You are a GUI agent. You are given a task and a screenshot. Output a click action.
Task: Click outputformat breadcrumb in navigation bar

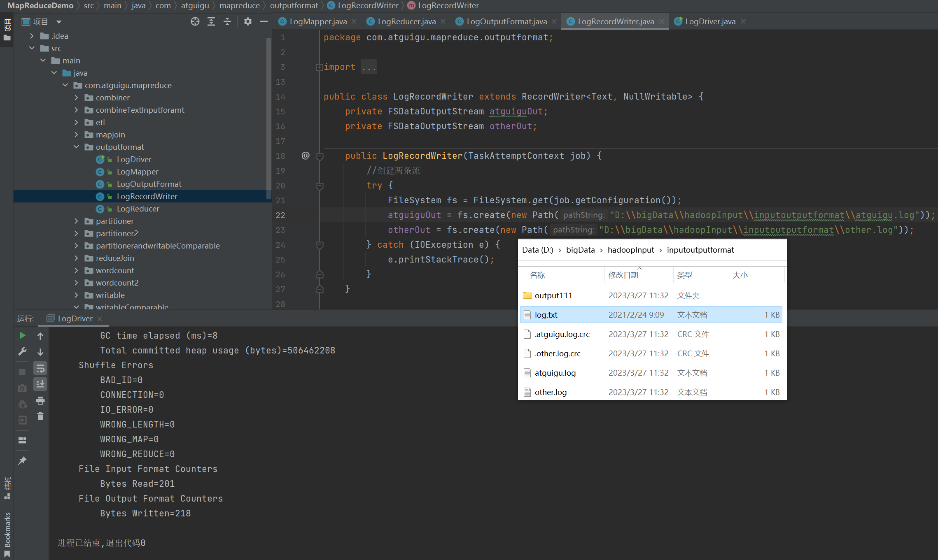(294, 5)
